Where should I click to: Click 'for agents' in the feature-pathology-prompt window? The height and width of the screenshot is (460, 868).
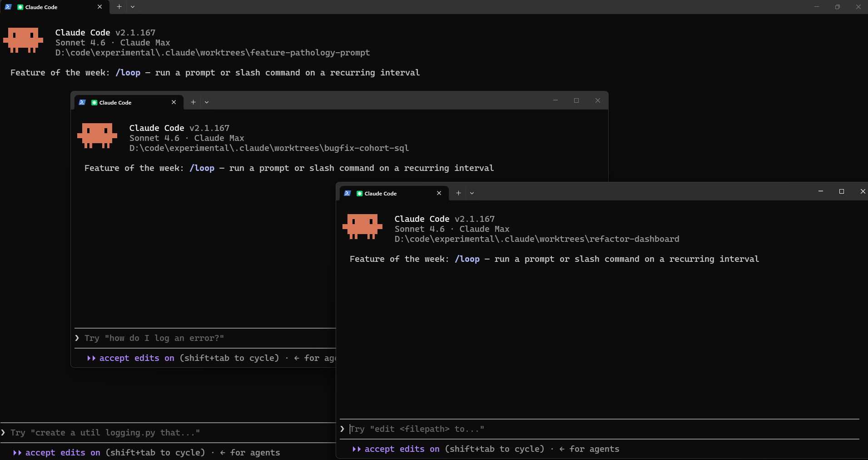coord(255,453)
